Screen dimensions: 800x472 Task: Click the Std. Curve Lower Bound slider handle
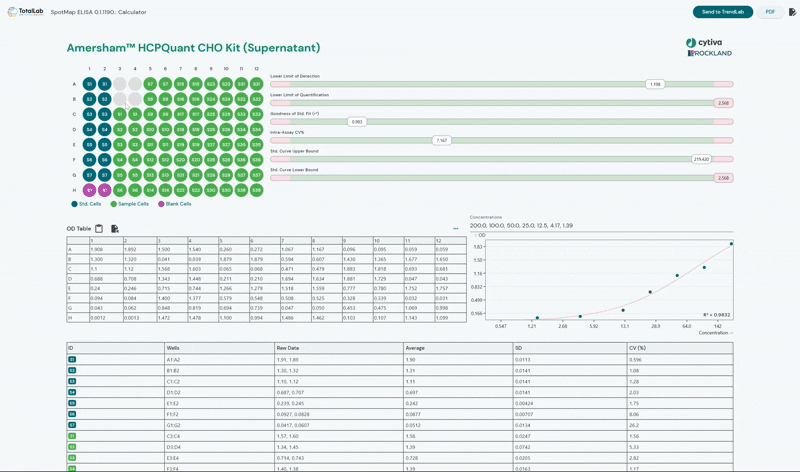[723, 178]
